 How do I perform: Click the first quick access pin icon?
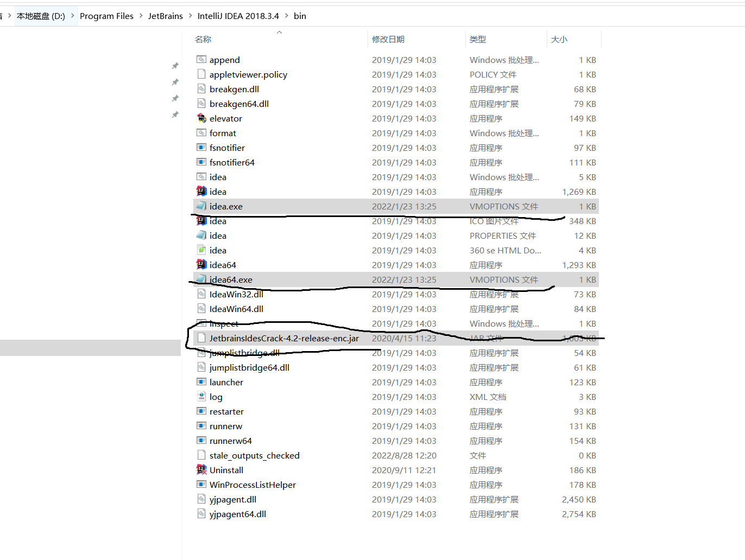[x=175, y=66]
